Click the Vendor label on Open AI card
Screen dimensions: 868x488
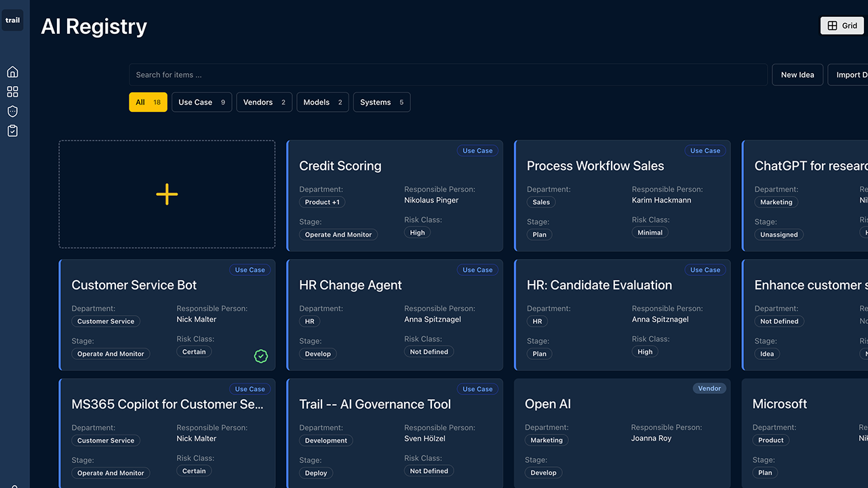709,388
